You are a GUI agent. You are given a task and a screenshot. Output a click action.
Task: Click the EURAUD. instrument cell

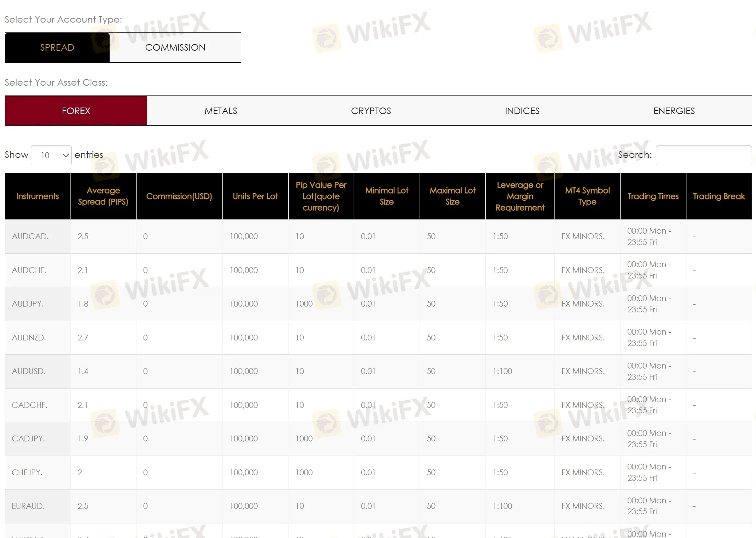(28, 506)
